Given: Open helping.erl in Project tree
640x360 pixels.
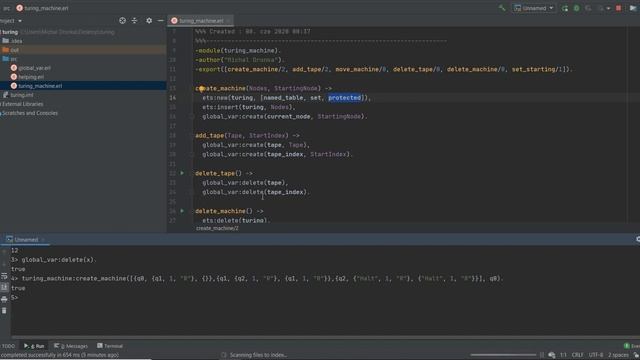Looking at the screenshot, I should tap(27, 77).
